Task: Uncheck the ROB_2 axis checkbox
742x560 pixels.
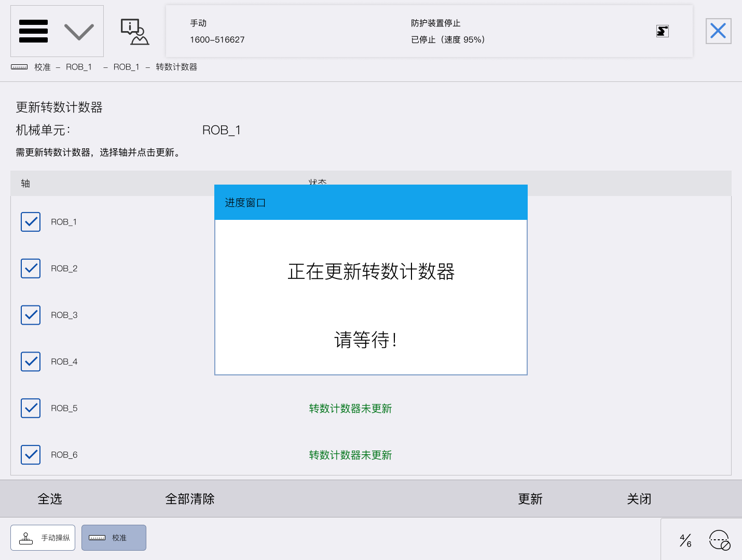Action: coord(31,269)
